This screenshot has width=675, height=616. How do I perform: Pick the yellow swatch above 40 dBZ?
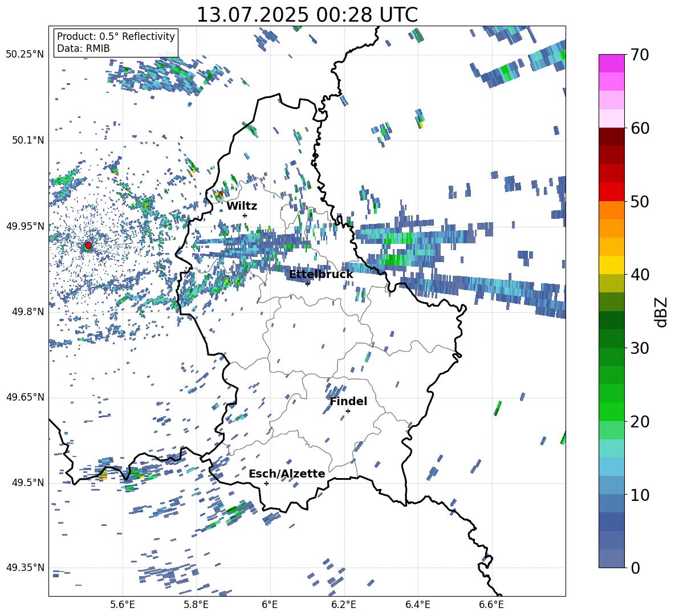click(x=611, y=265)
